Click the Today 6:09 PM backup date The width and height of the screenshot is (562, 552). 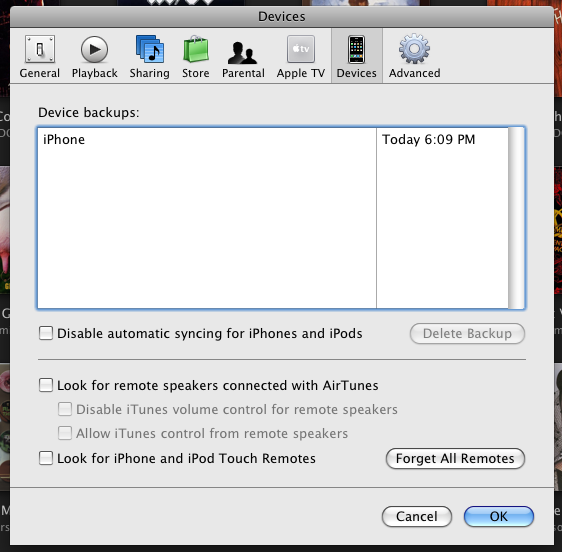[x=429, y=139]
